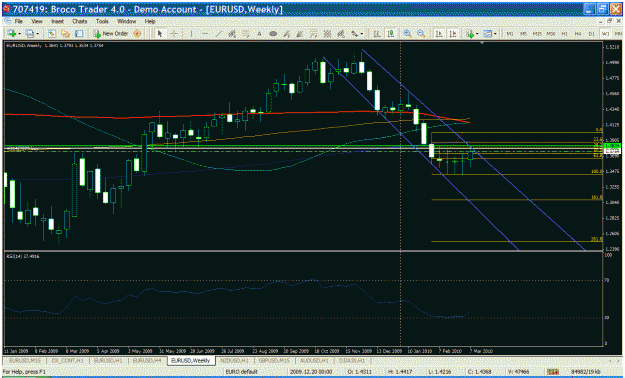Viewport: 625px width, 378px height.
Task: Open the Charts menu
Action: click(x=80, y=21)
